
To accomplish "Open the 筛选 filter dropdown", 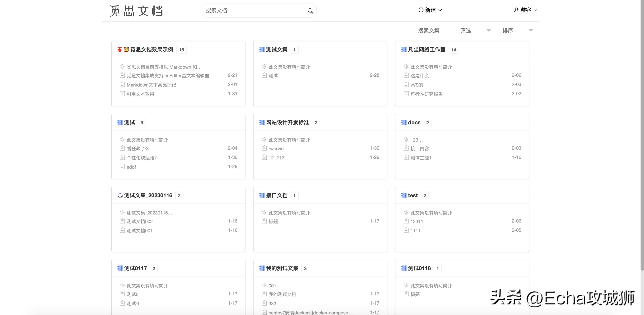I will click(x=465, y=30).
